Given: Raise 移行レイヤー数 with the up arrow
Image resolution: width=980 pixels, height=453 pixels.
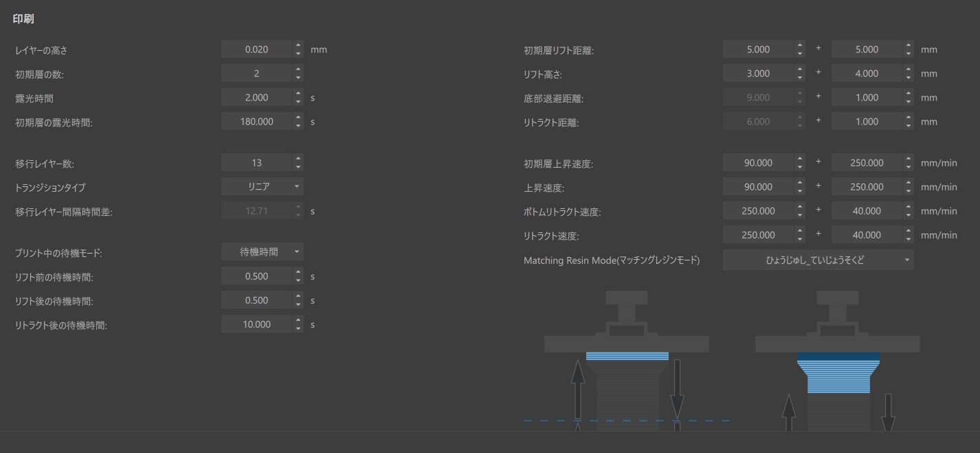Looking at the screenshot, I should pyautogui.click(x=298, y=159).
